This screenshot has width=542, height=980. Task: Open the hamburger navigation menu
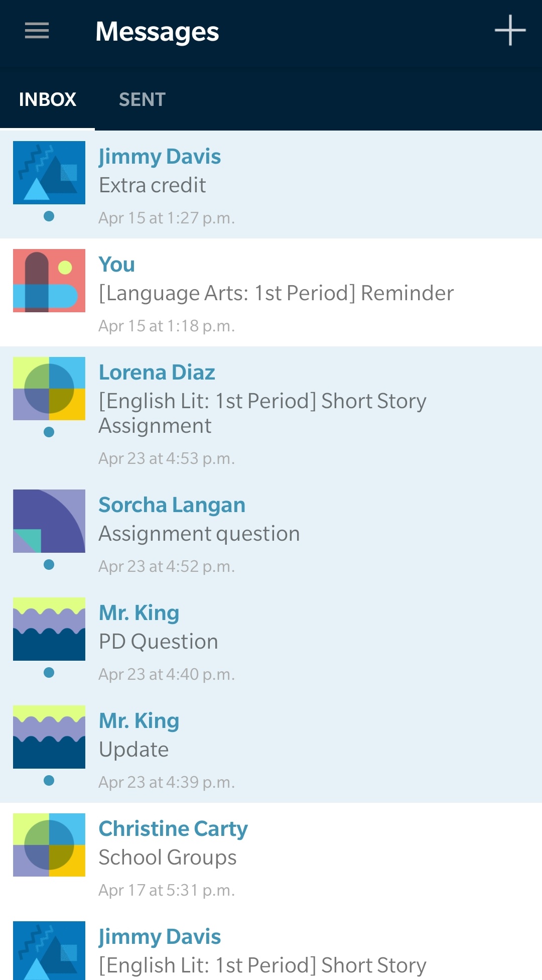tap(37, 31)
